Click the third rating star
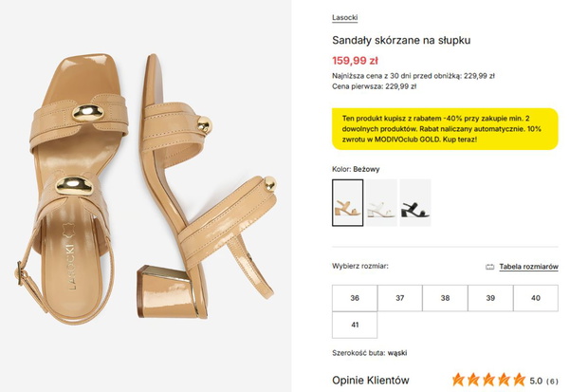Image resolution: width=588 pixels, height=392 pixels. tap(488, 380)
